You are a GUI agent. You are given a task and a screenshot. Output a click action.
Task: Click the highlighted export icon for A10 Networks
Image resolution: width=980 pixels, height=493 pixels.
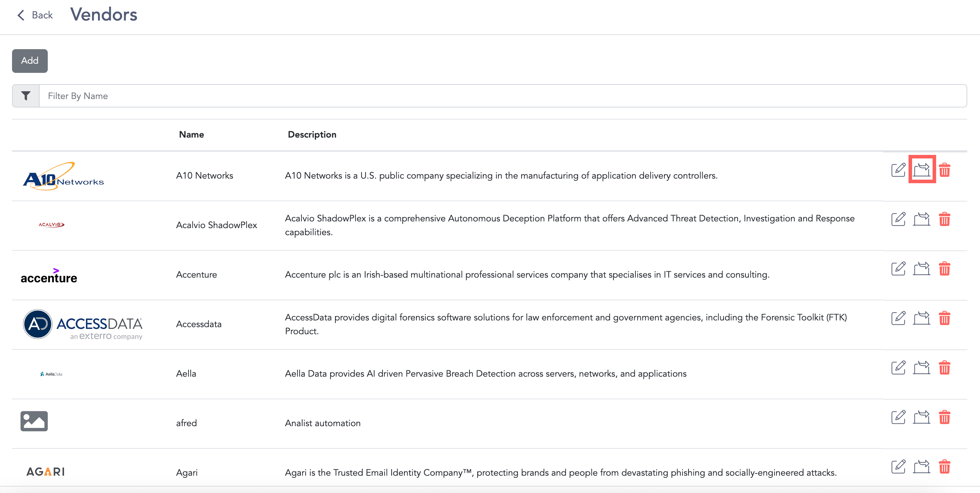922,170
